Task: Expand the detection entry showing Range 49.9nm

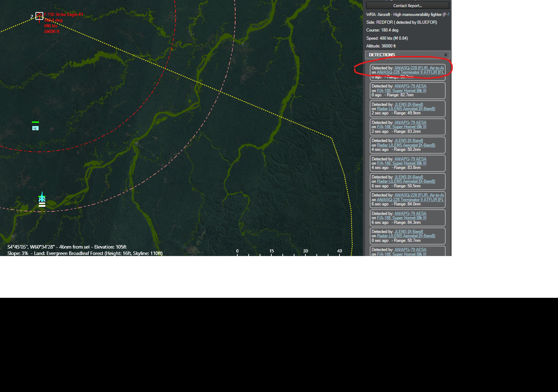Action: [408, 109]
